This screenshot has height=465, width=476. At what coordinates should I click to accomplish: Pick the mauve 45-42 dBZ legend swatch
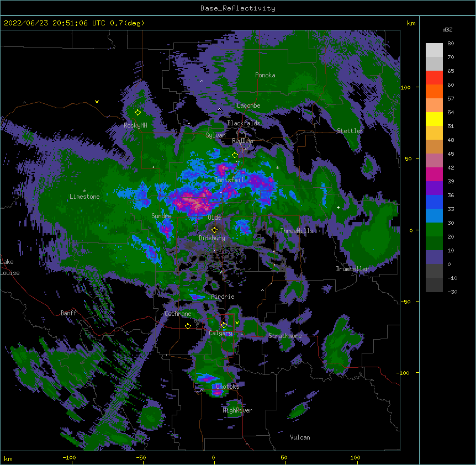pyautogui.click(x=434, y=161)
